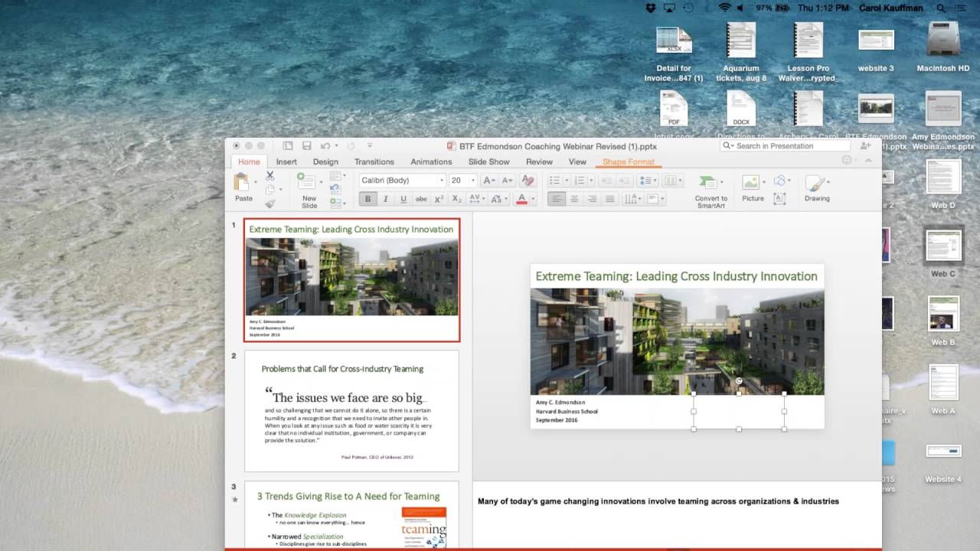Open the Shape Format tab

click(629, 161)
